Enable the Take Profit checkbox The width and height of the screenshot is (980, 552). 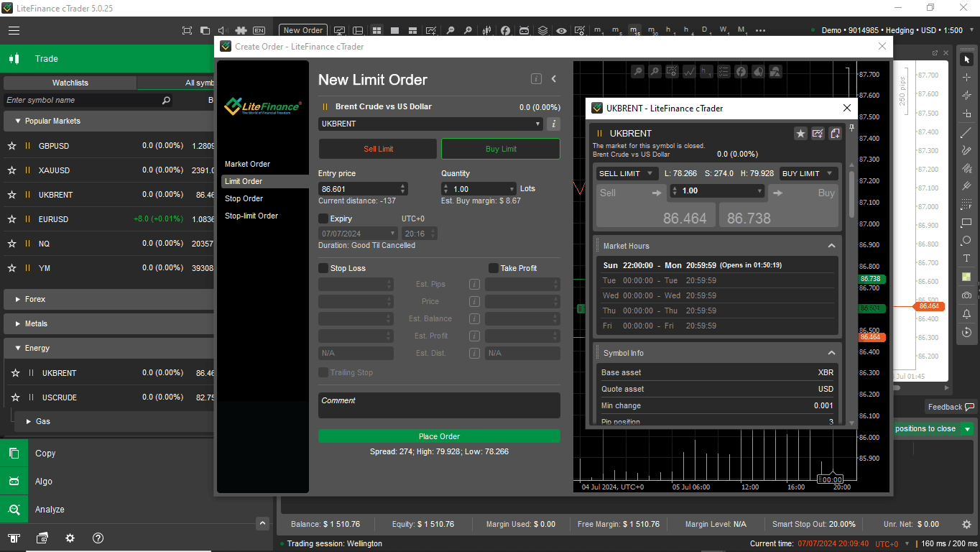[494, 268]
